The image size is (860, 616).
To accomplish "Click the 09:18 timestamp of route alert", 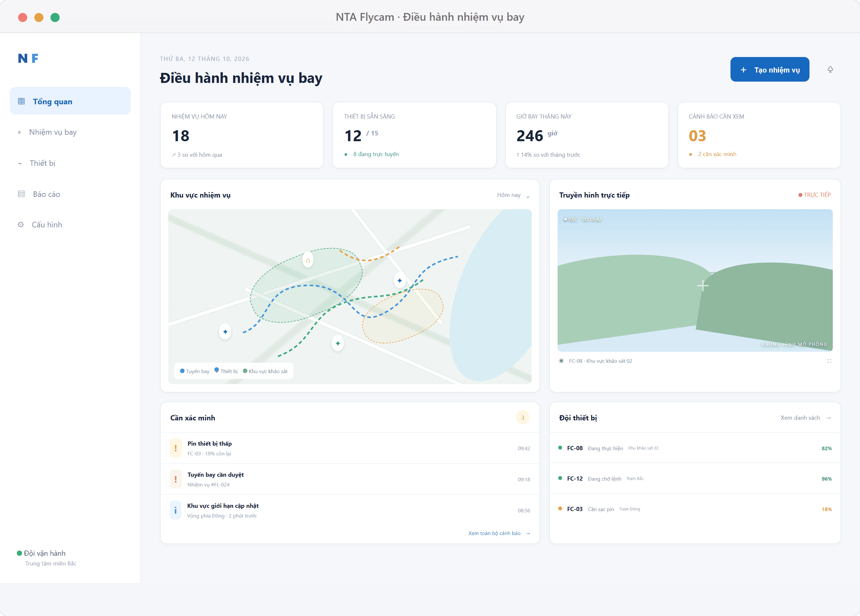I will click(x=524, y=479).
